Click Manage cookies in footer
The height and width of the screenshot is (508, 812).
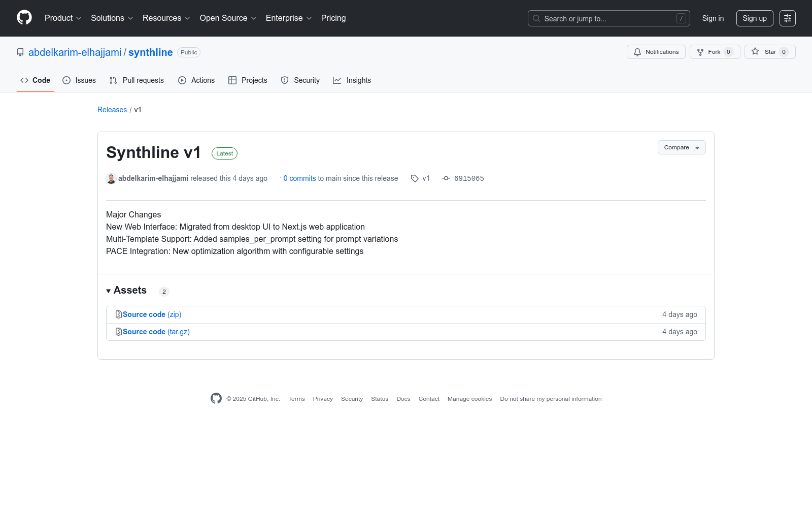(470, 399)
